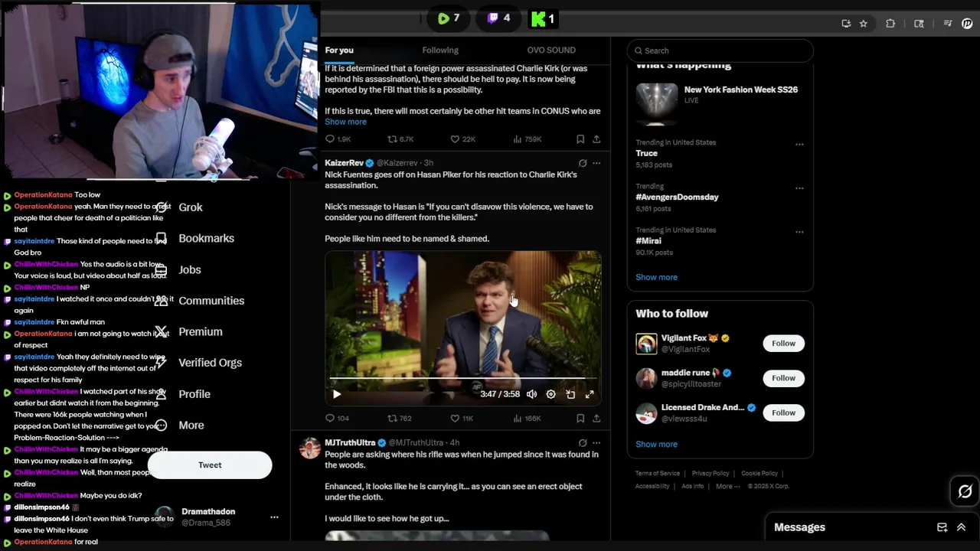View analytics of KaizerRev post 166K
Image resolution: width=980 pixels, height=551 pixels.
[527, 419]
